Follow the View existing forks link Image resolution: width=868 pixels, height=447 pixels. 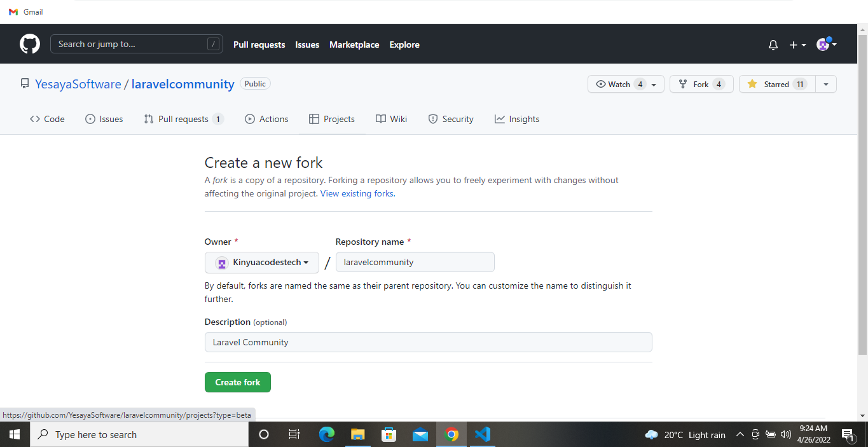coord(357,193)
